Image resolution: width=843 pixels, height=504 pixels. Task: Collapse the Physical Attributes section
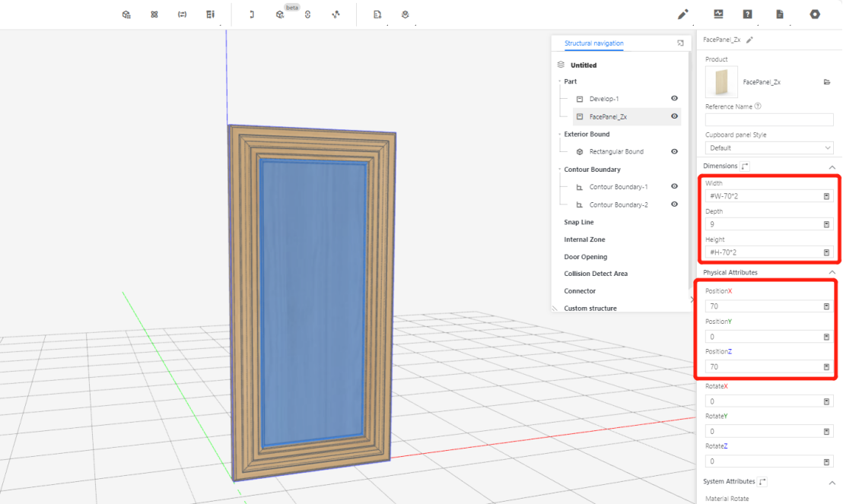832,272
